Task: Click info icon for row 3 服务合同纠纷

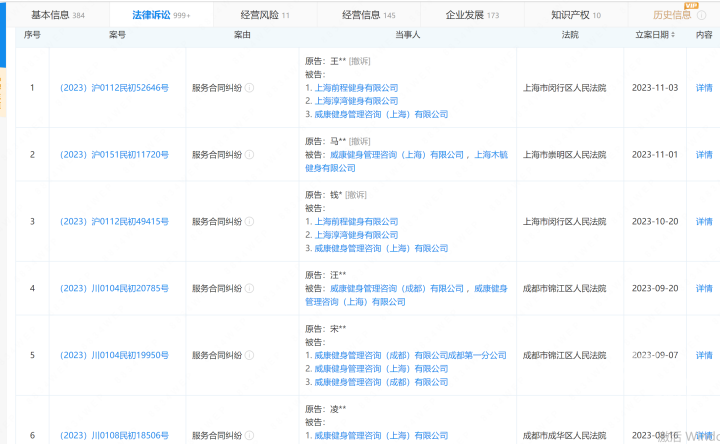Action: click(x=249, y=221)
